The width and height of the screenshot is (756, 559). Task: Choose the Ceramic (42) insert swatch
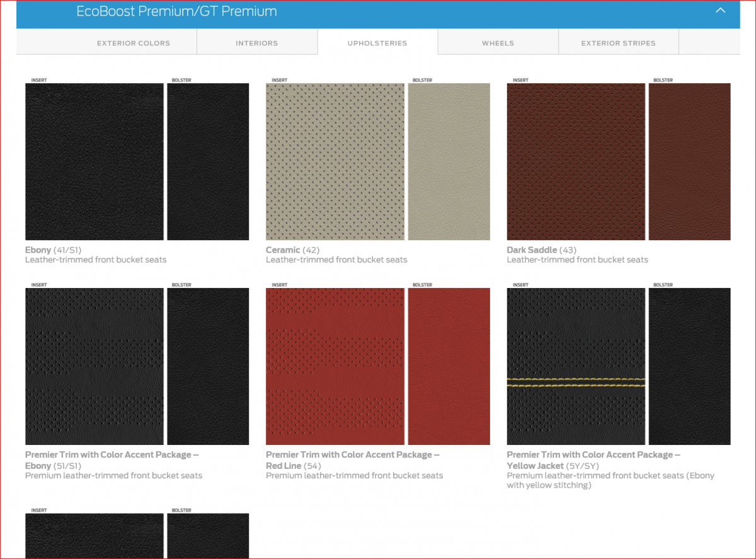(335, 162)
